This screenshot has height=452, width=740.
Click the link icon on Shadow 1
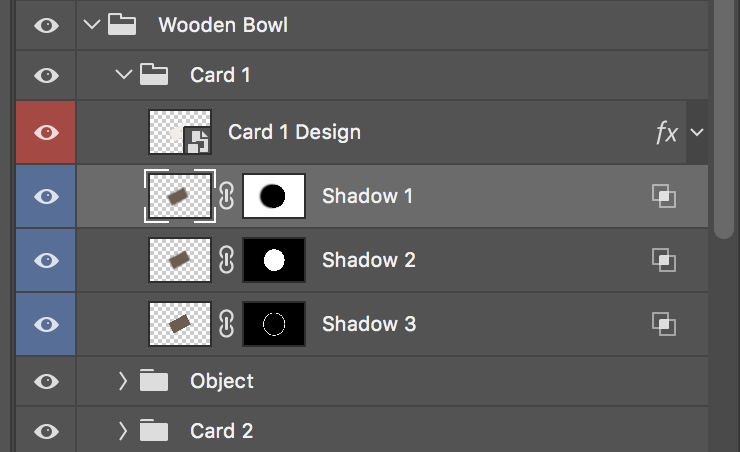(x=227, y=196)
